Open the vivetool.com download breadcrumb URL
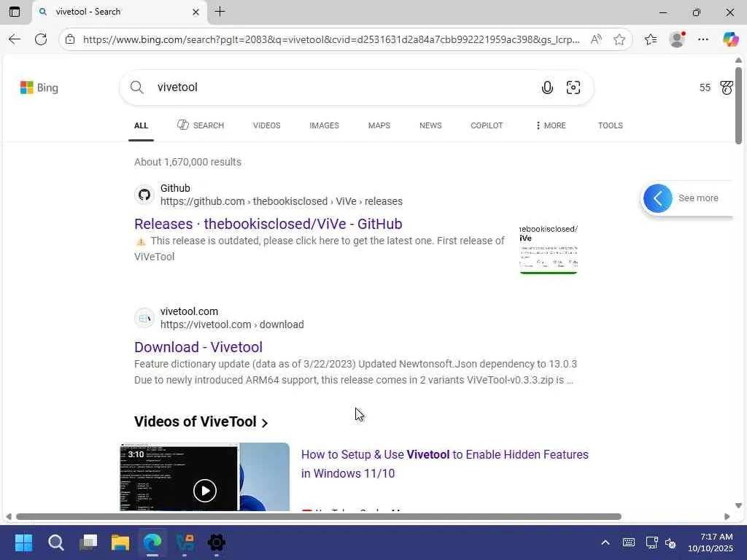 click(232, 324)
